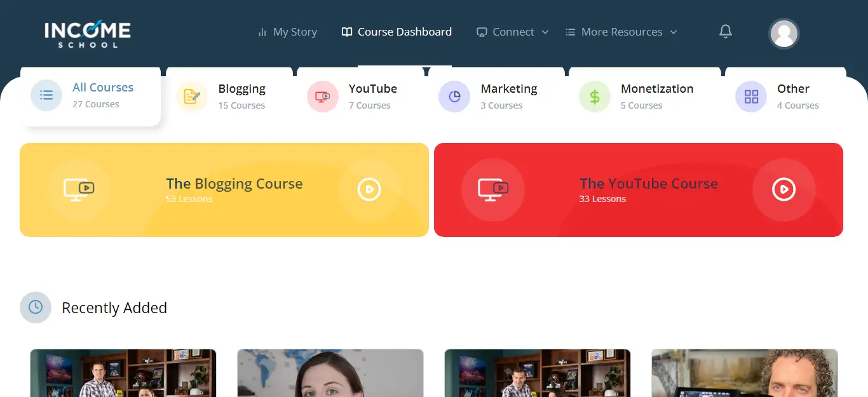Screen dimensions: 868x397
Task: Switch to the YouTube category tab
Action: (x=360, y=97)
